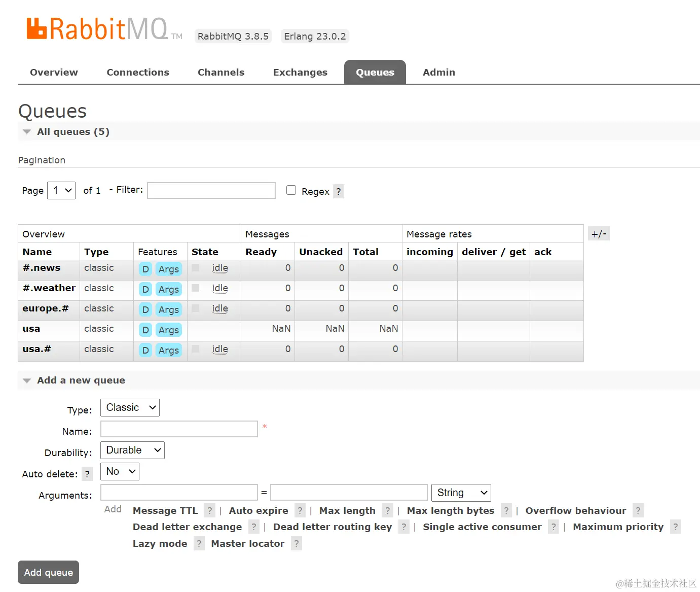Open the argument String type dropdown
700x592 pixels.
(461, 493)
